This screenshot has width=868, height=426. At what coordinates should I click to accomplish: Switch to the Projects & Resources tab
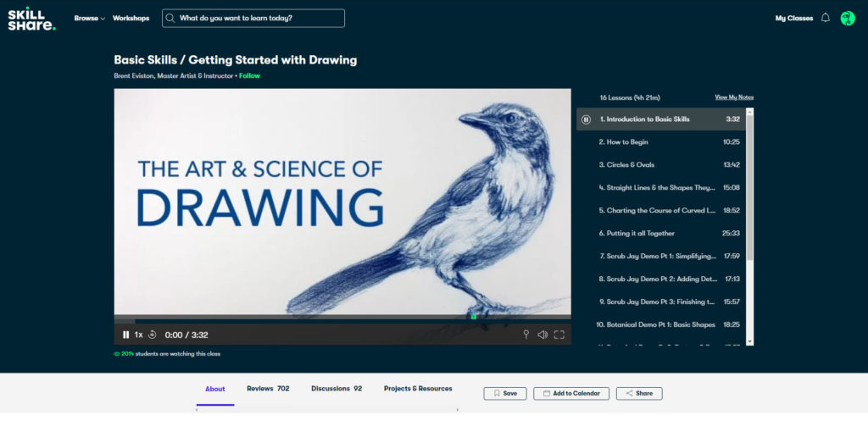coord(418,389)
